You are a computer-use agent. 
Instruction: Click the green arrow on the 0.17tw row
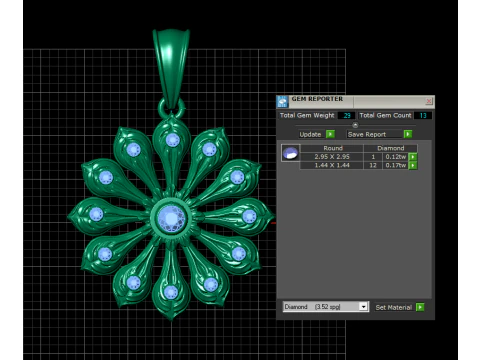coord(413,165)
